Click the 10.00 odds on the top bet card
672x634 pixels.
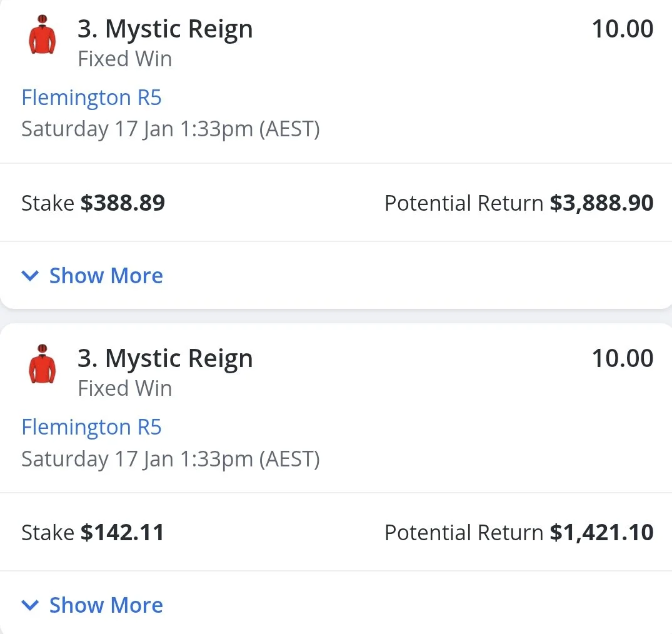(x=622, y=29)
